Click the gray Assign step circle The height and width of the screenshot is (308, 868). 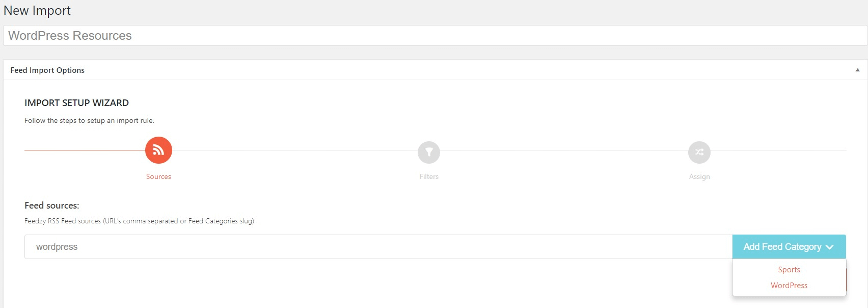699,152
